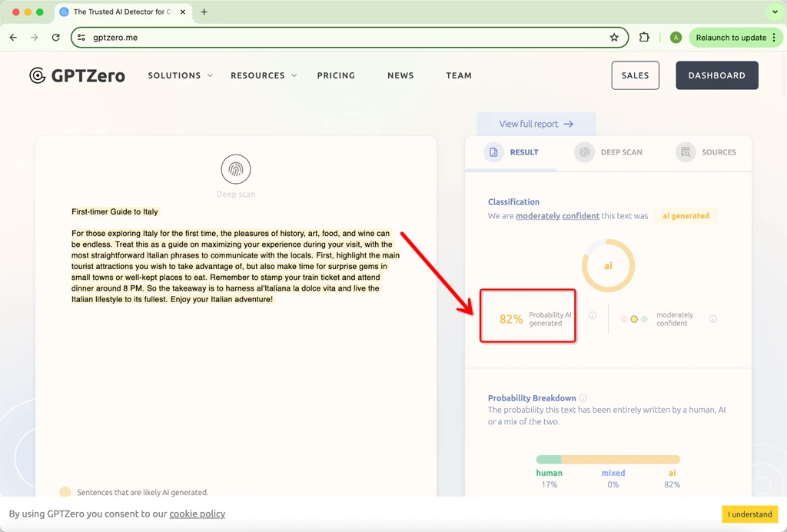787x532 pixels.
Task: Open the Chrome profile avatar
Action: click(676, 37)
